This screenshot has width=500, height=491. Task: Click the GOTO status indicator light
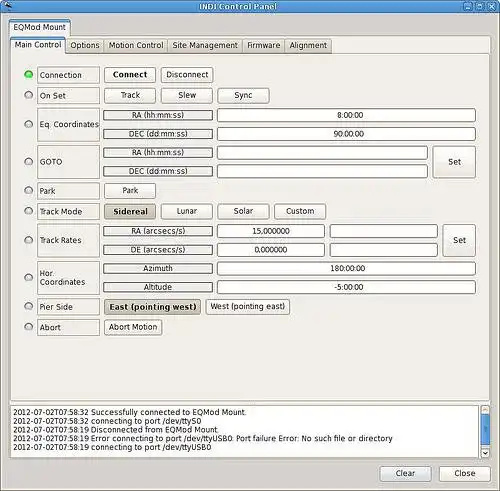(x=29, y=162)
